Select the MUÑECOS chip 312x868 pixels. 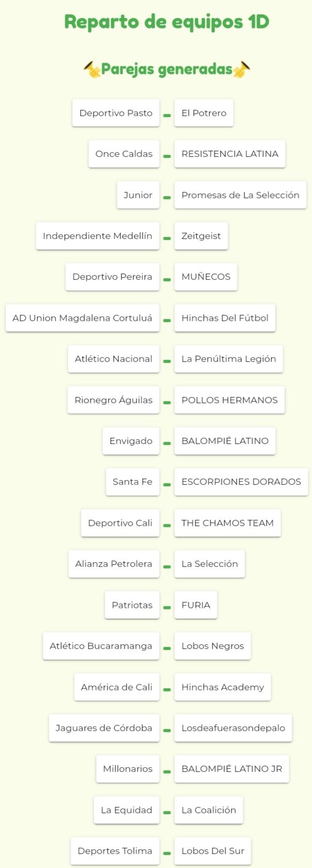[206, 277]
